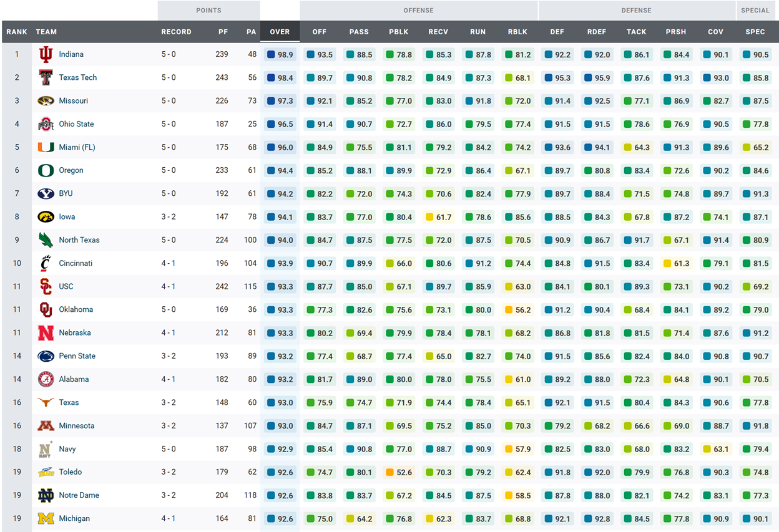The image size is (779, 532).
Task: Select the DEFENSE group header
Action: coord(636,11)
